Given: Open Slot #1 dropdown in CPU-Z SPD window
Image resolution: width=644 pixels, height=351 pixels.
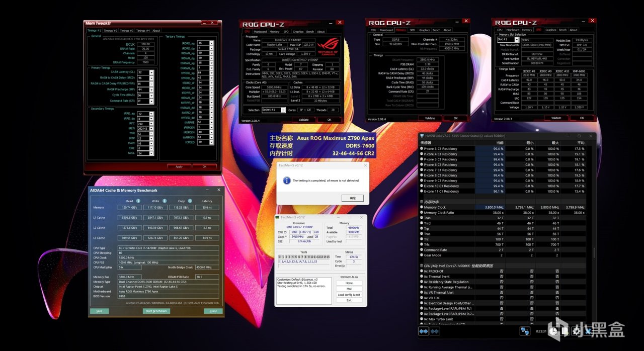Looking at the screenshot, I should (517, 40).
